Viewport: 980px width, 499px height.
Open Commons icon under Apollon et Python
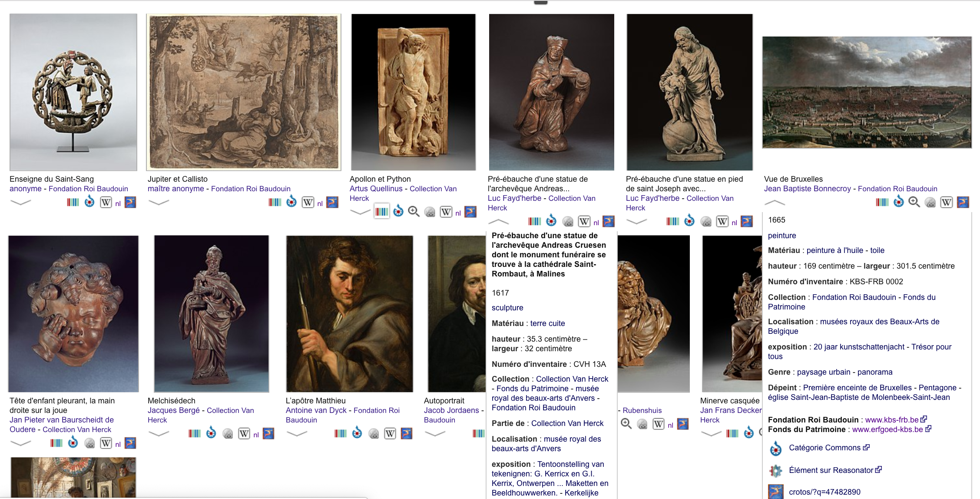click(x=398, y=211)
